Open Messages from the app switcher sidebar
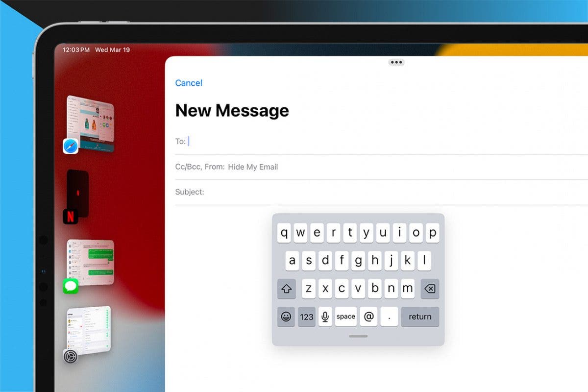The height and width of the screenshot is (392, 588). coord(71,286)
